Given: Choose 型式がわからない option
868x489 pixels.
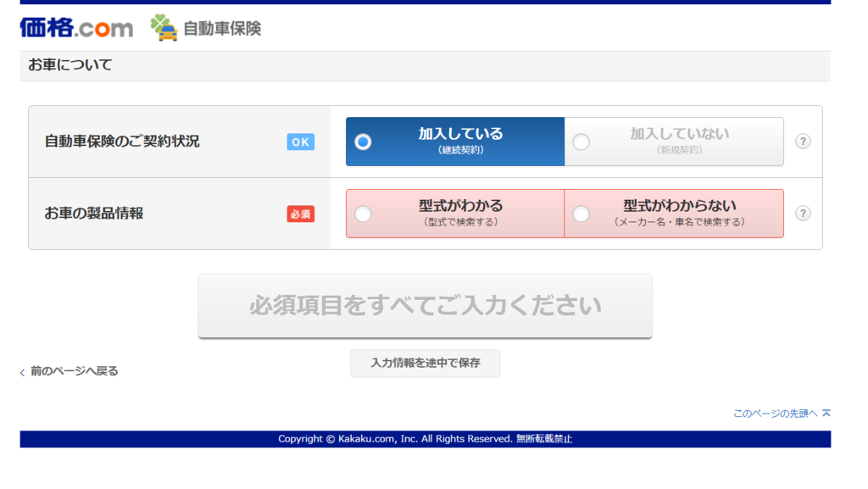Looking at the screenshot, I should tap(674, 214).
